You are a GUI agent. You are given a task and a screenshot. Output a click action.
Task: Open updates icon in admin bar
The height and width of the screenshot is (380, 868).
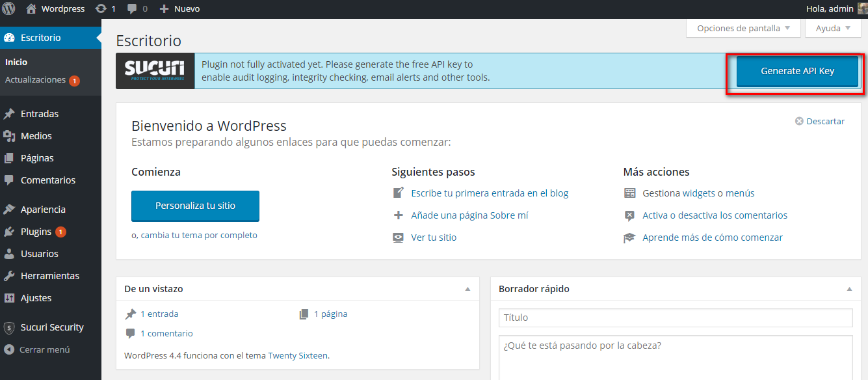click(105, 9)
